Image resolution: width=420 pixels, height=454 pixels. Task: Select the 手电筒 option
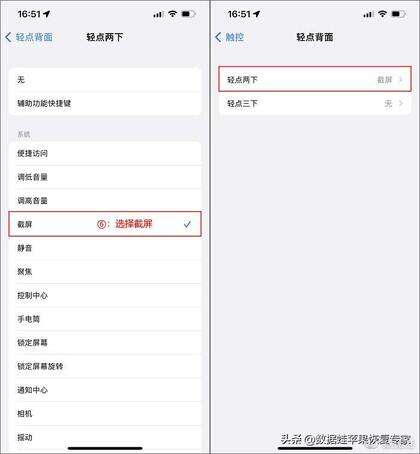105,319
